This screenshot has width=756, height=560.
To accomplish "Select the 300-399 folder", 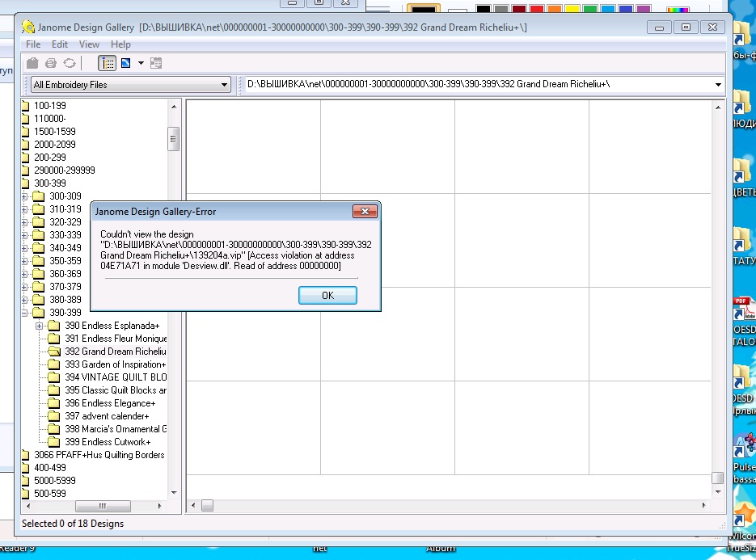I will pos(49,183).
